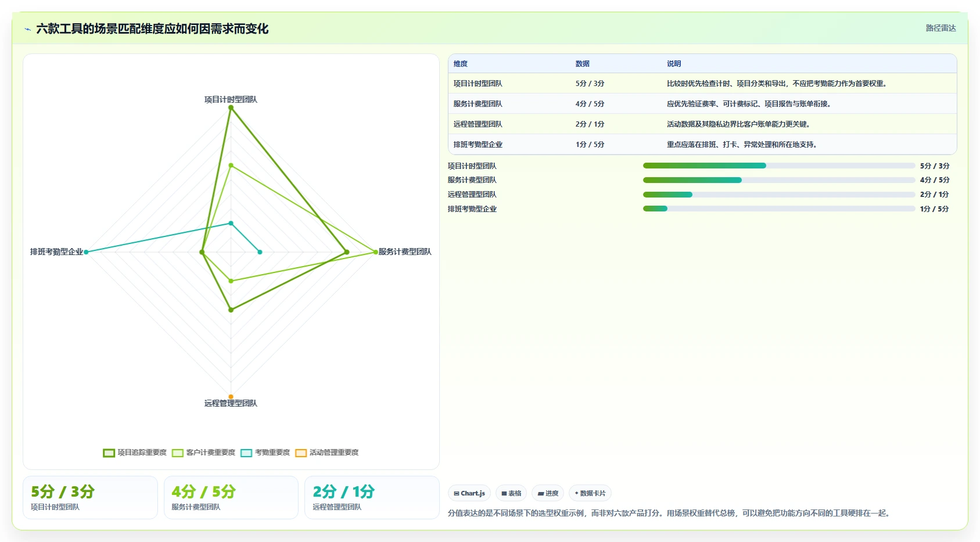Viewport: 980px width, 542px height.
Task: Click the description starting 重点应落在排班
Action: point(743,145)
